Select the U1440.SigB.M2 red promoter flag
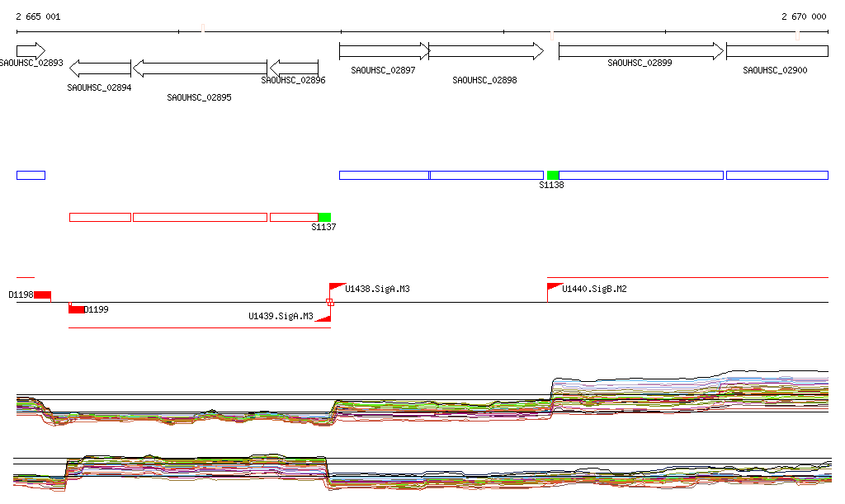This screenshot has height=504, width=845. pos(555,287)
